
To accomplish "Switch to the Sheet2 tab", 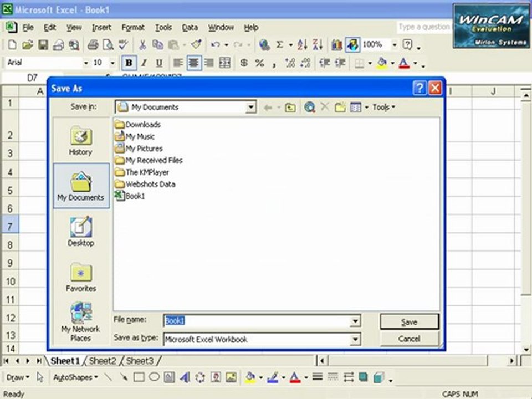I will 103,360.
